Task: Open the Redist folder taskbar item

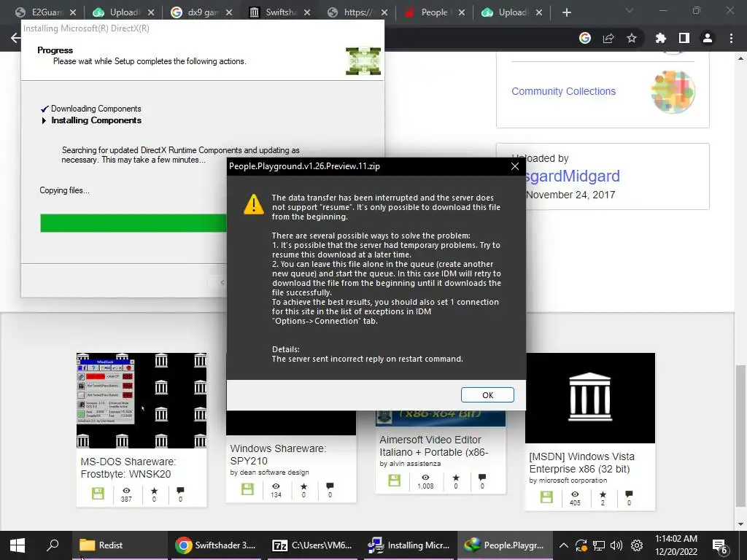Action: pyautogui.click(x=119, y=545)
